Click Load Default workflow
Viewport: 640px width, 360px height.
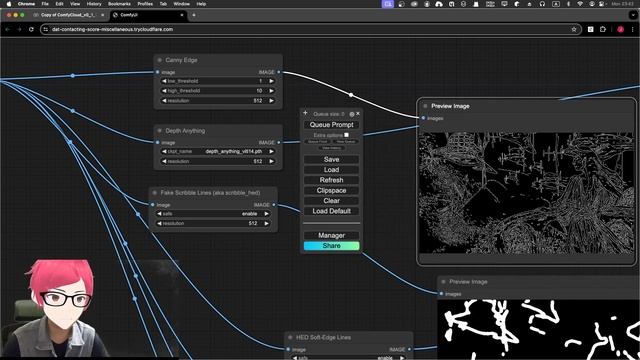click(331, 211)
